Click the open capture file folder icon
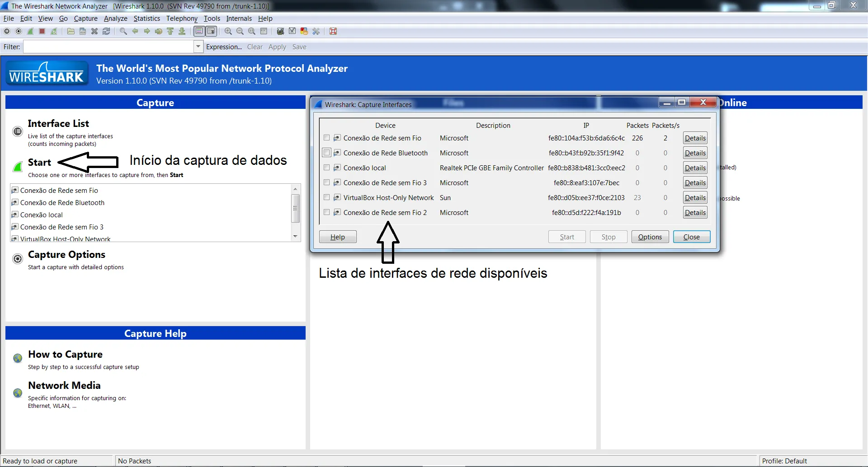Screen dimensions: 868x467 tap(71, 31)
